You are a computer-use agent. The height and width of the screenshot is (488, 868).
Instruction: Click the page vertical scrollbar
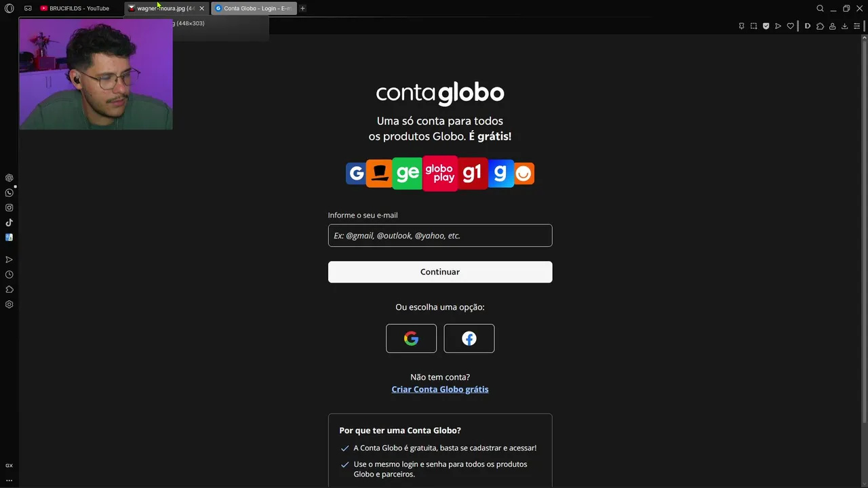coord(864,230)
